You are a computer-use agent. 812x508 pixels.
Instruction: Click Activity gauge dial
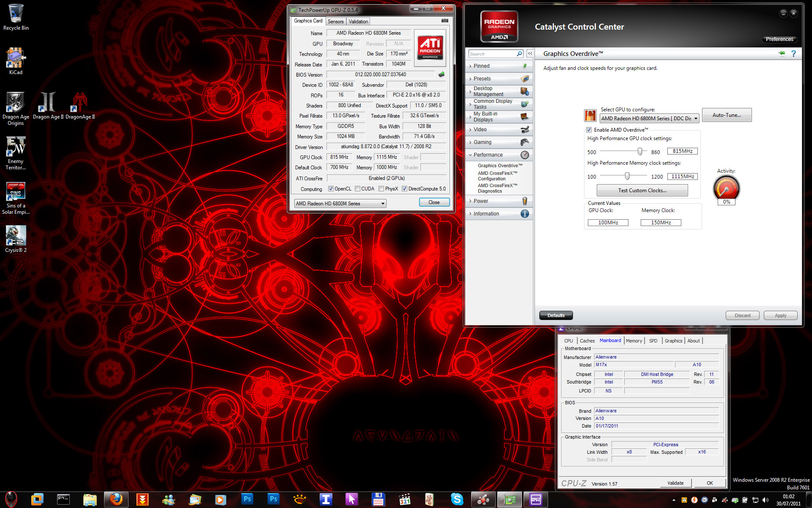point(726,188)
